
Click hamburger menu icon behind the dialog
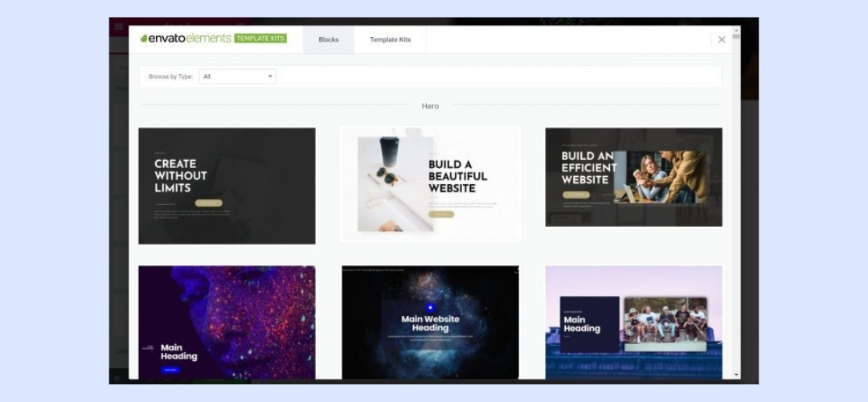pyautogui.click(x=118, y=26)
